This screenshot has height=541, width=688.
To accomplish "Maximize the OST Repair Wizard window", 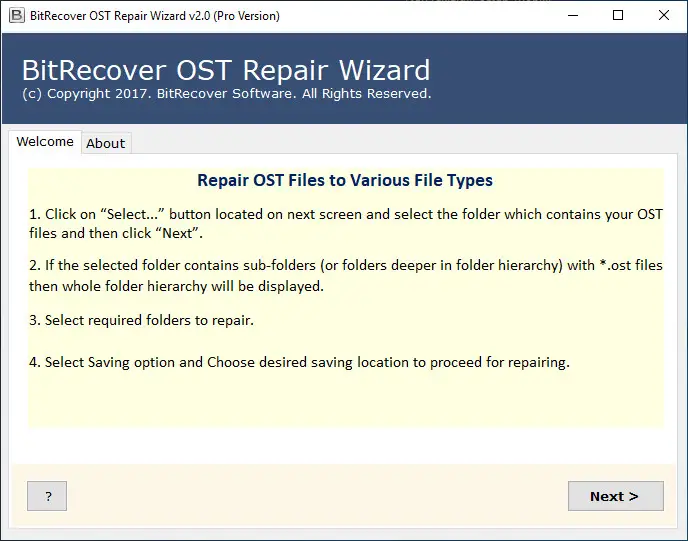I will click(x=618, y=16).
